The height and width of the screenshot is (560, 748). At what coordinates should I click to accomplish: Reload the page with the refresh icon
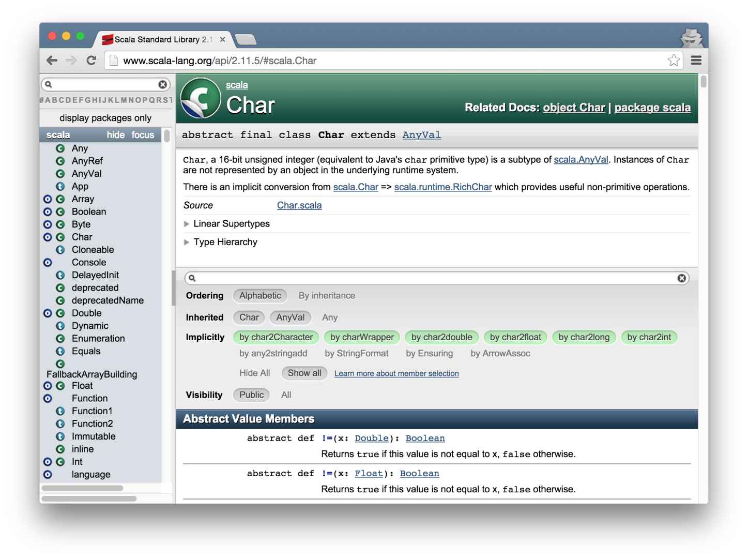[91, 60]
